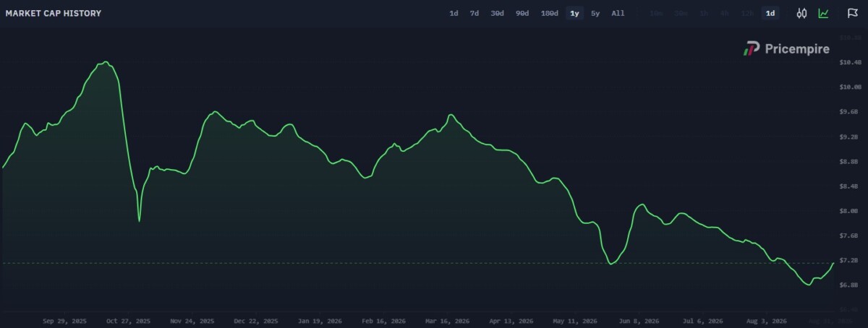The width and height of the screenshot is (868, 328).
Task: Select the All time range
Action: click(x=618, y=13)
